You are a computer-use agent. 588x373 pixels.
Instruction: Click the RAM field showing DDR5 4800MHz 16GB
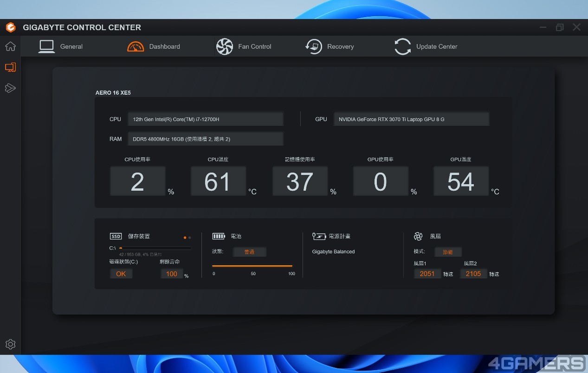[x=206, y=139]
